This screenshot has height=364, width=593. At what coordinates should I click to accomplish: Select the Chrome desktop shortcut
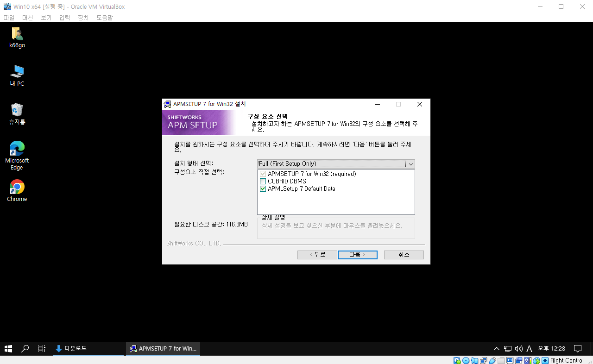17,191
